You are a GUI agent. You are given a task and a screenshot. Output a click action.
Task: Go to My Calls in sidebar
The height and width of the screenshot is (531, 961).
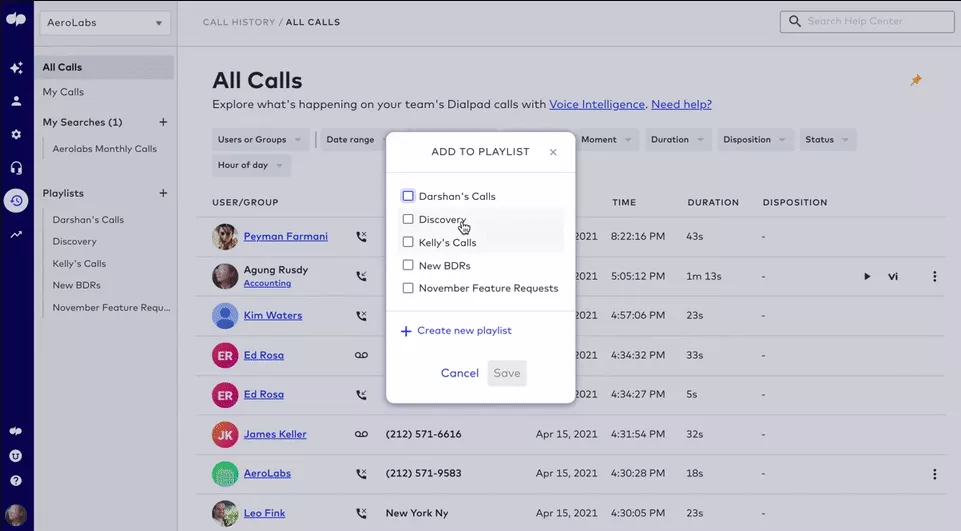point(63,92)
